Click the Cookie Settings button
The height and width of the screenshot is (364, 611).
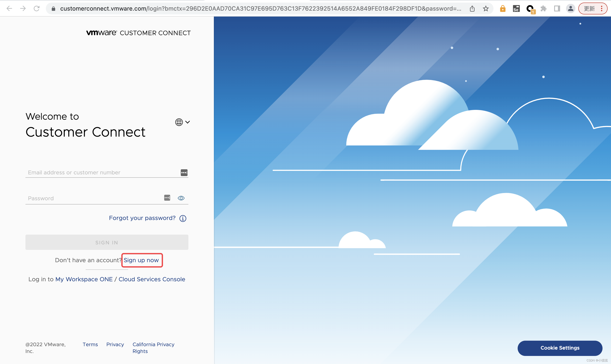(560, 348)
